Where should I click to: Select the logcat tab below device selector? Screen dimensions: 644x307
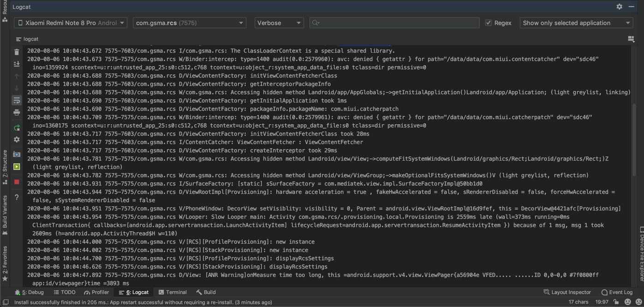pos(27,39)
